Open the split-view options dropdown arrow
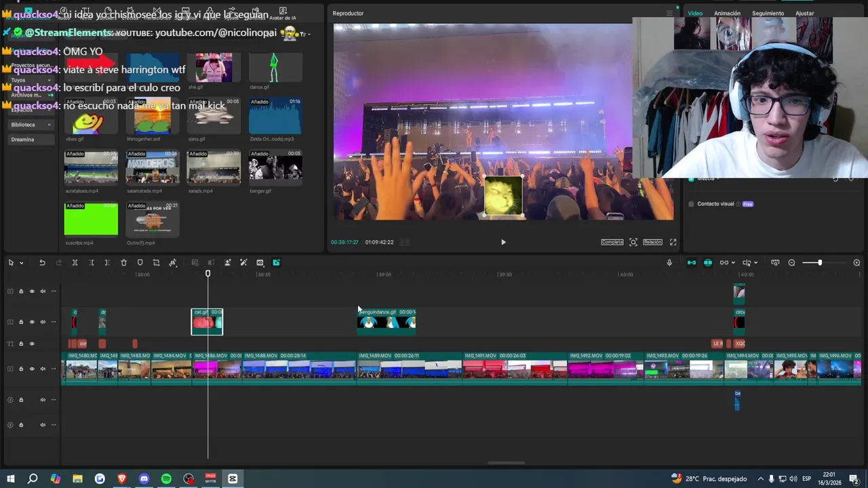Image resolution: width=868 pixels, height=488 pixels. pyautogui.click(x=755, y=263)
